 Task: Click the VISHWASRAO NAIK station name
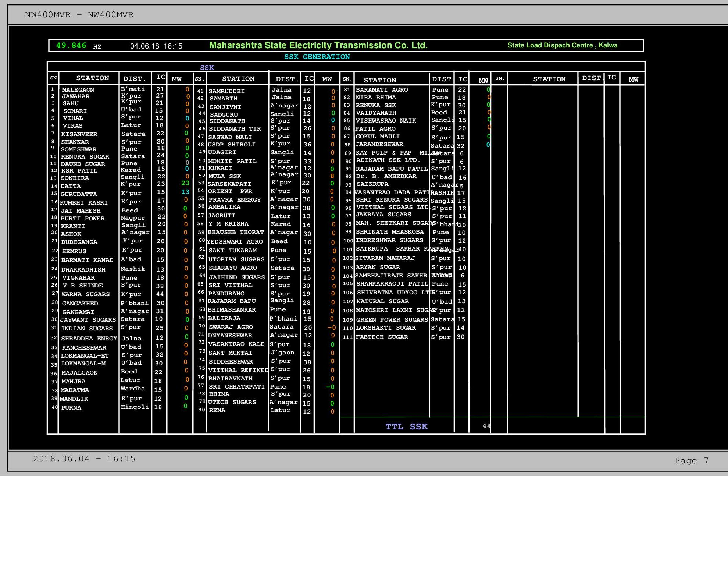386,121
